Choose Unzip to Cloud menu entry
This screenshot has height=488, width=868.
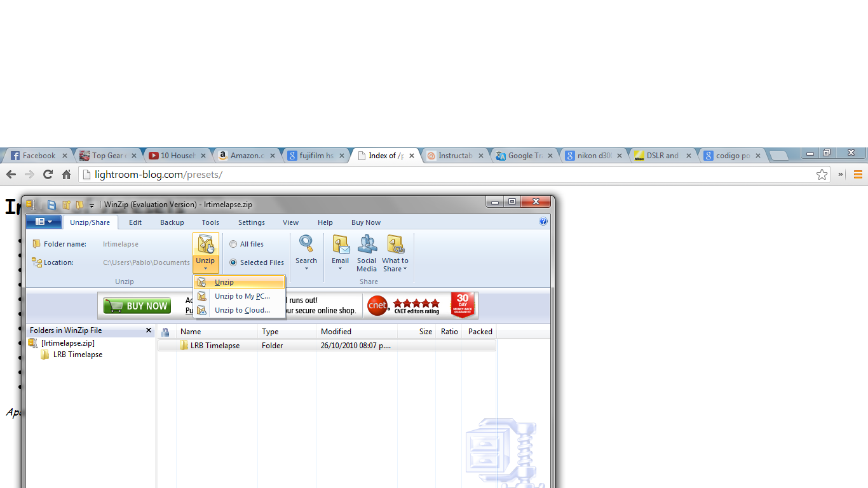click(x=240, y=310)
